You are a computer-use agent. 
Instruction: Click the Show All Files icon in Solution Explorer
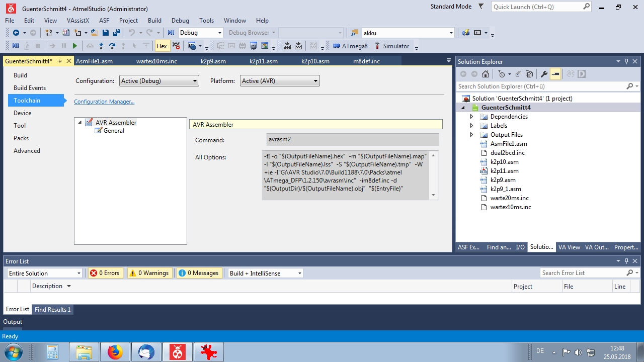(529, 74)
